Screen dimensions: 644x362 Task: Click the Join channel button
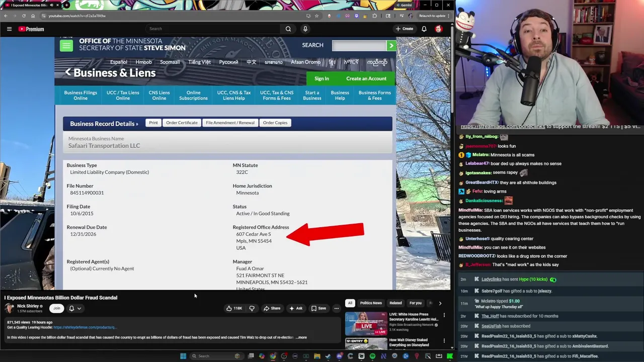click(57, 308)
